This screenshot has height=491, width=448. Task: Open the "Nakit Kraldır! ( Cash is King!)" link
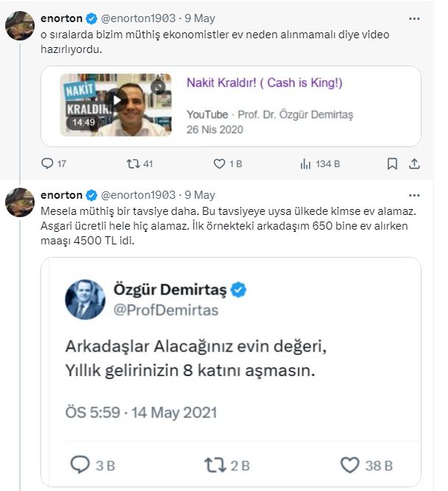click(x=264, y=83)
